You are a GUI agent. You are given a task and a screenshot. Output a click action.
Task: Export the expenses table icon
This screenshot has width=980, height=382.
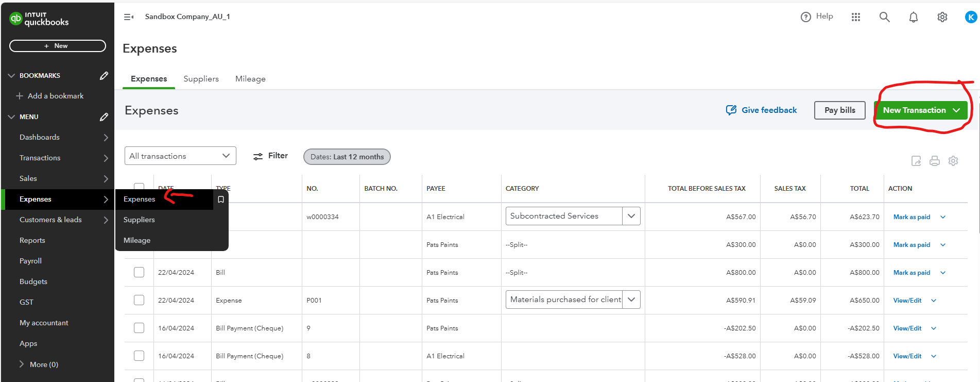point(916,161)
